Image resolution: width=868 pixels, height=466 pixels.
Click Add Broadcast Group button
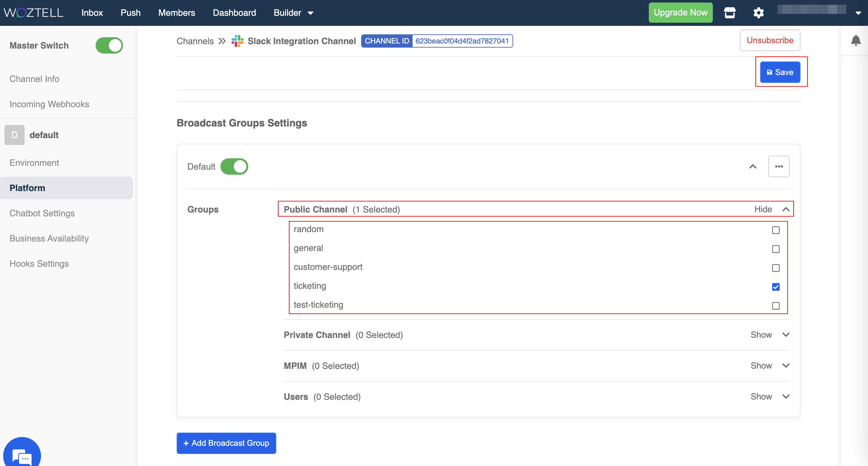(226, 443)
